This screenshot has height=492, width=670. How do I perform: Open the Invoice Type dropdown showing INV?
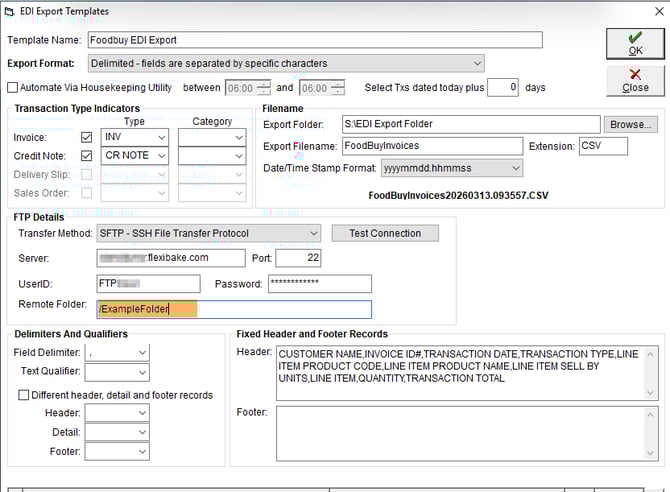[135, 137]
